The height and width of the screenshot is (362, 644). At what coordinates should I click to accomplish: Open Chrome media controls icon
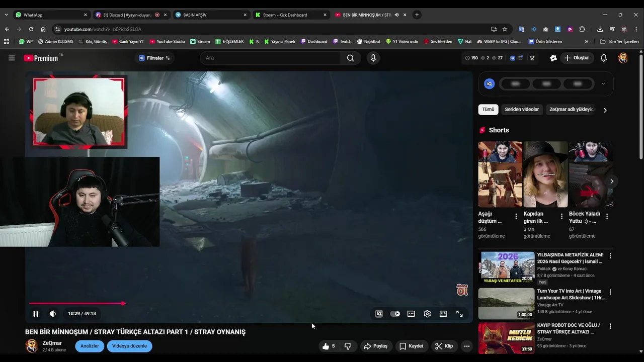(x=612, y=29)
